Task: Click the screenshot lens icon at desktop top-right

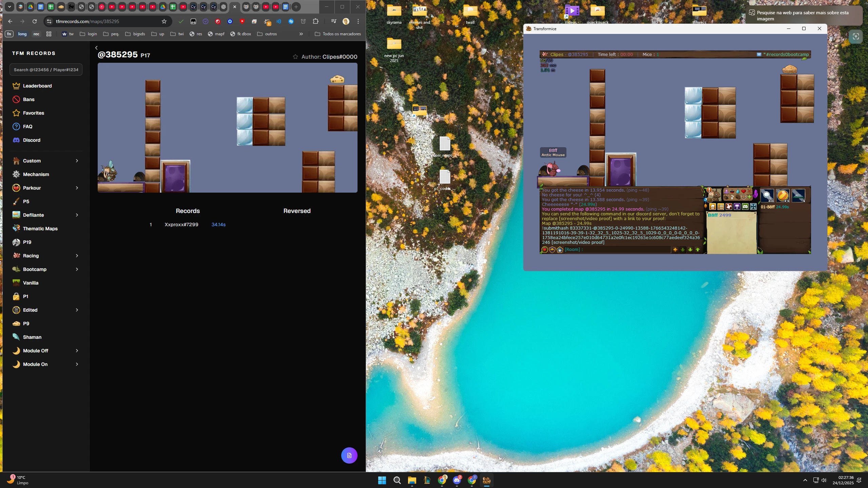Action: 856,36
